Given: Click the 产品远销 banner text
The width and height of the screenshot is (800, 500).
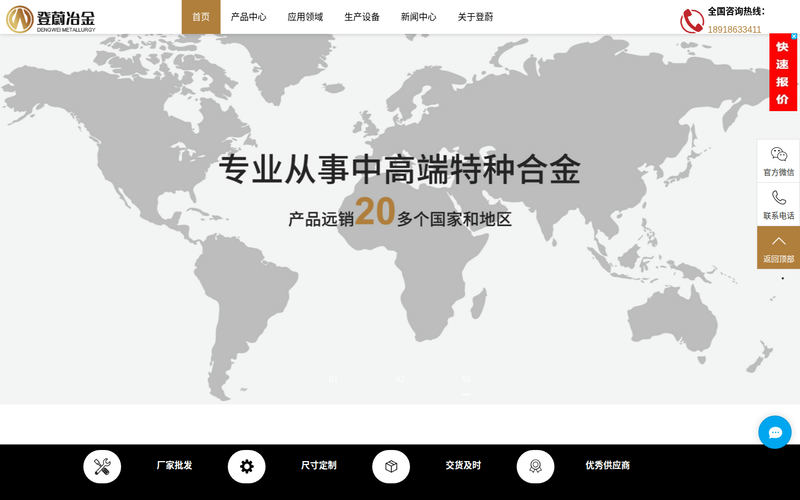Looking at the screenshot, I should pos(321,219).
